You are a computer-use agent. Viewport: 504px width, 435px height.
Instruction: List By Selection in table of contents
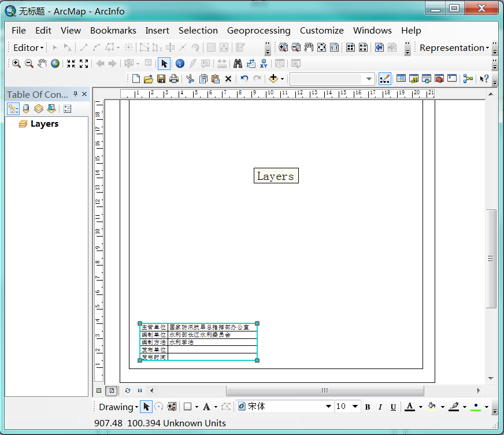pyautogui.click(x=51, y=109)
